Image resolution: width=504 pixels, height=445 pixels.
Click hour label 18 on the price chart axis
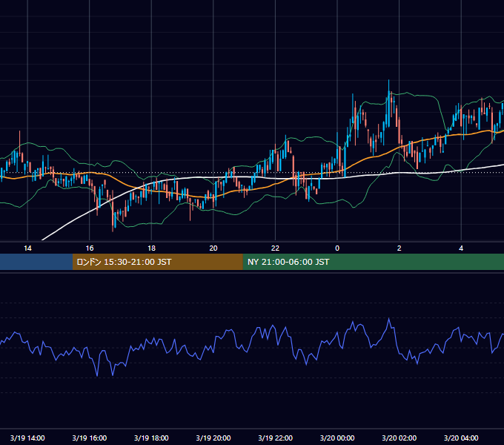pyautogui.click(x=151, y=248)
